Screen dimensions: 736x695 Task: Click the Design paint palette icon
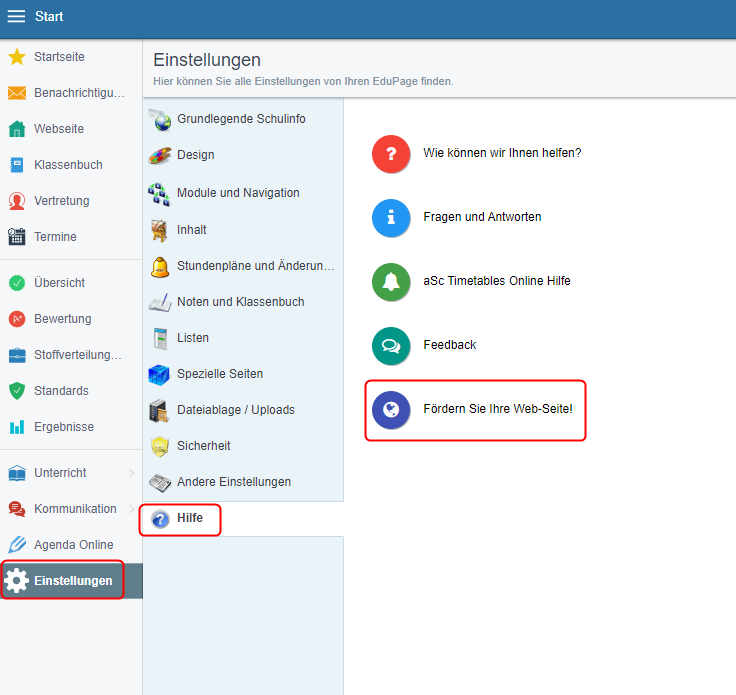[160, 155]
